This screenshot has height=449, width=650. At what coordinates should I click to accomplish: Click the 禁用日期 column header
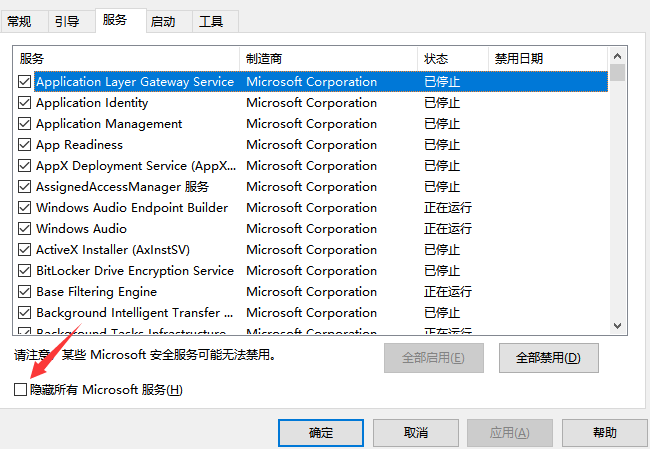[546, 59]
